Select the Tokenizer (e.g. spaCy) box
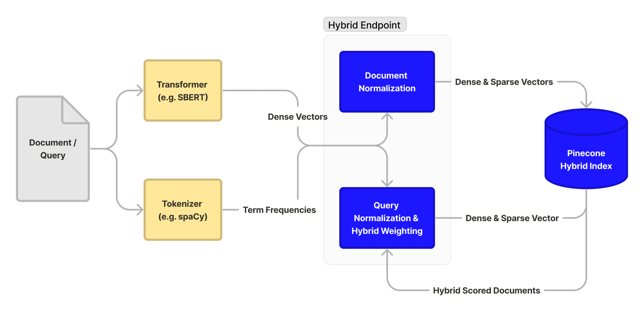The width and height of the screenshot is (644, 314). pos(183,210)
